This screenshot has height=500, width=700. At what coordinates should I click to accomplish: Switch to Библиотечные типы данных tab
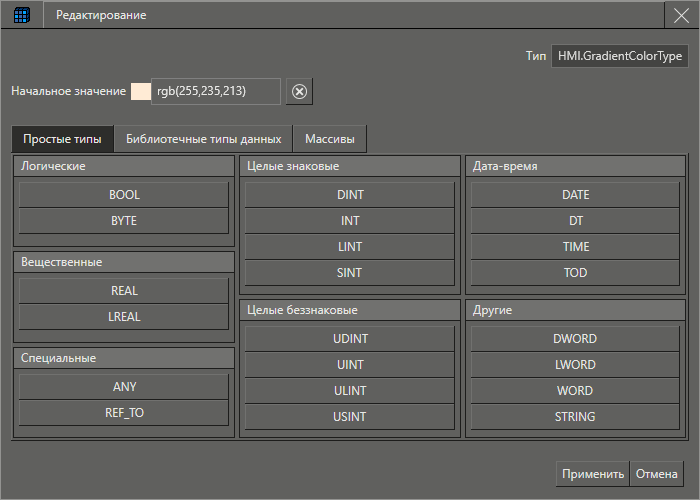coord(203,138)
